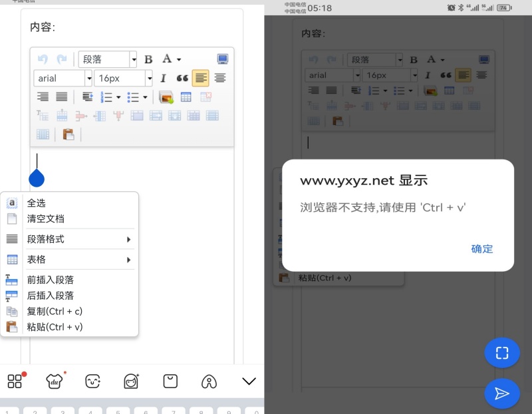
Task: Insert table in left editor toolbar
Action: (x=186, y=97)
